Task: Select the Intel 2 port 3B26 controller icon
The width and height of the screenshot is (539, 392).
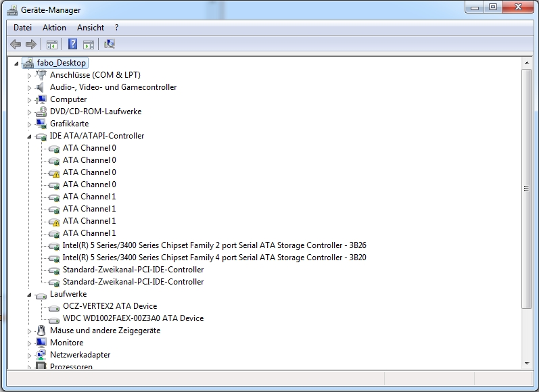Action: [54, 246]
